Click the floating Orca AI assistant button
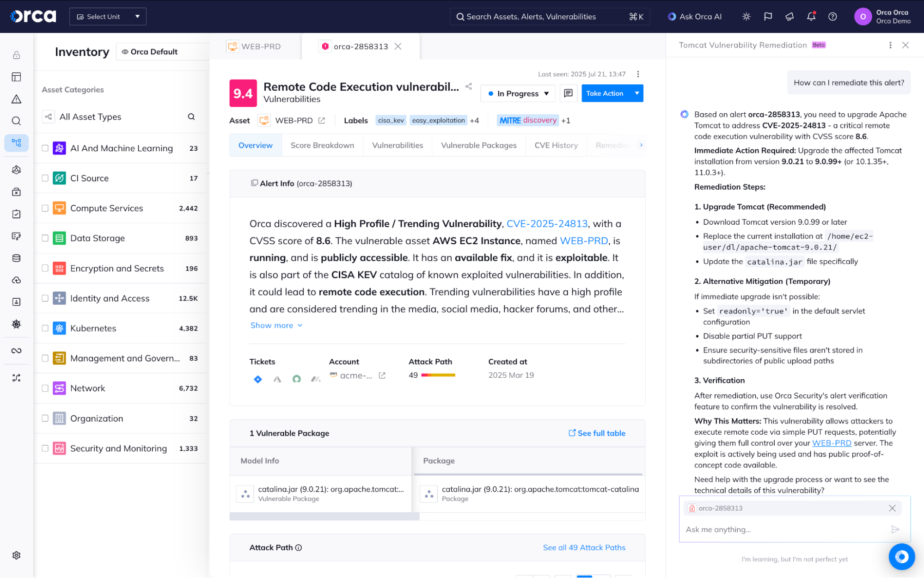The height and width of the screenshot is (578, 924). click(901, 557)
